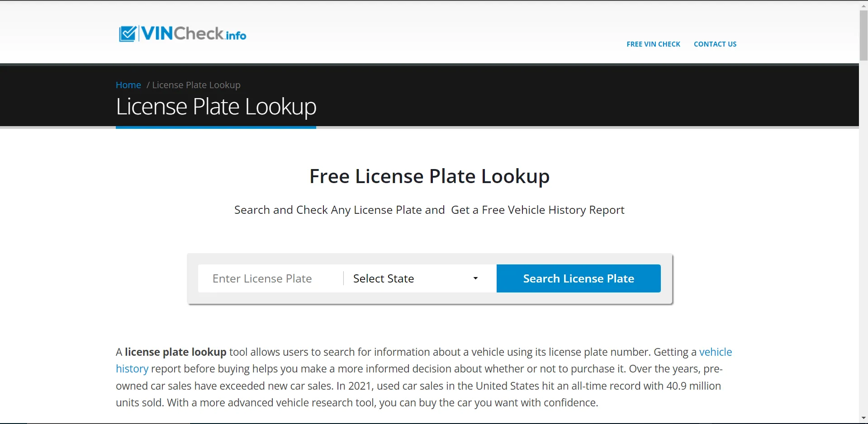This screenshot has height=424, width=868.
Task: Click the Free License Plate Lookup heading
Action: [429, 176]
